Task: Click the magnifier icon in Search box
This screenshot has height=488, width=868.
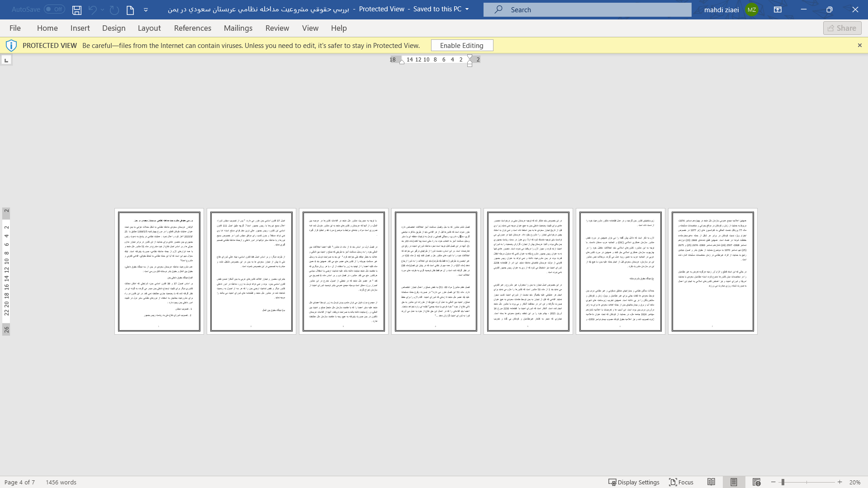Action: coord(498,9)
